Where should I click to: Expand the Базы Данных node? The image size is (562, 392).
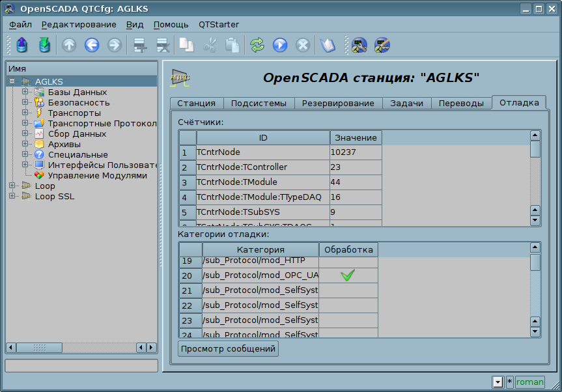click(25, 92)
